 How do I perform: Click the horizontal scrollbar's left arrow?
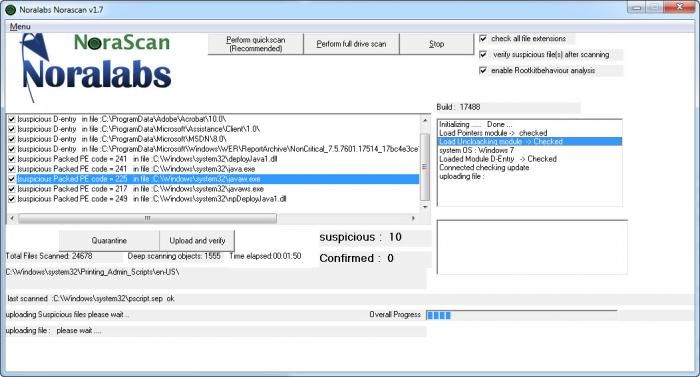click(12, 218)
